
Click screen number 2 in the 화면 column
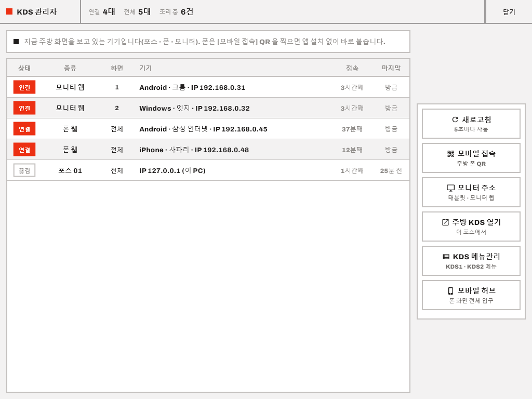(x=117, y=108)
